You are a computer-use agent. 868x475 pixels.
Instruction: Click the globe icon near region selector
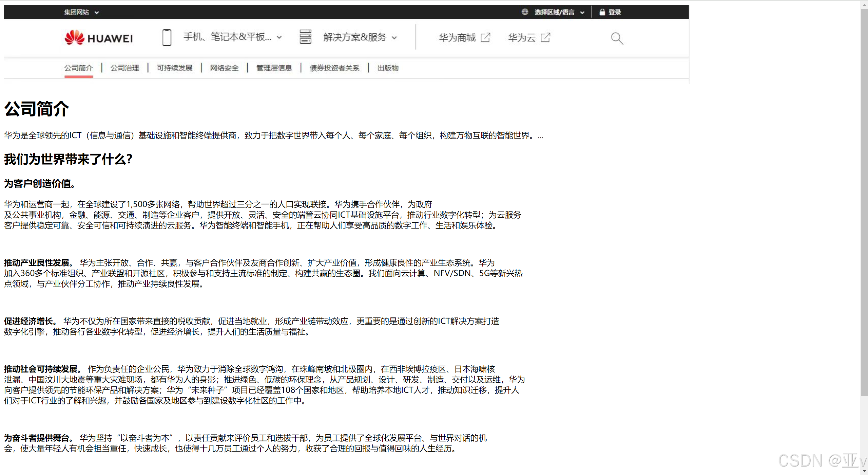point(524,12)
